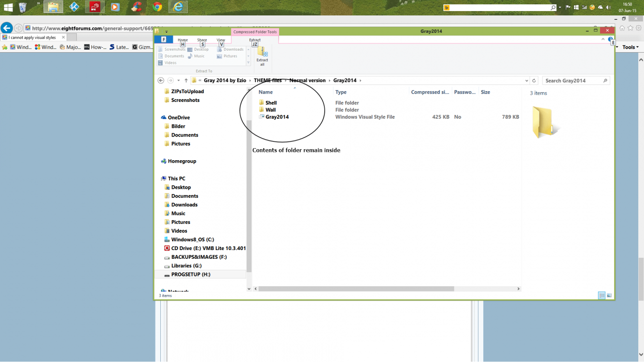
Task: Switch to the View ribbon tab
Action: (221, 40)
